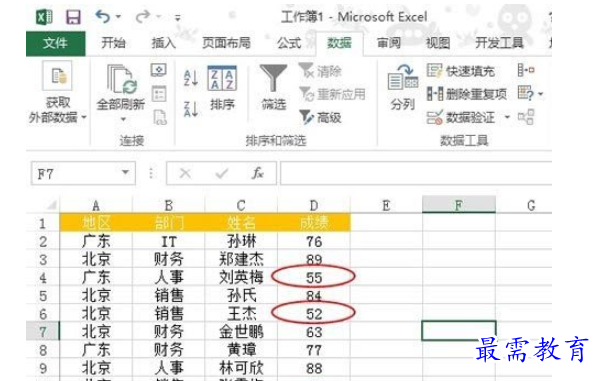Viewport: 597px width, 381px height.
Task: Select cell containing 王杰
Action: pos(241,314)
